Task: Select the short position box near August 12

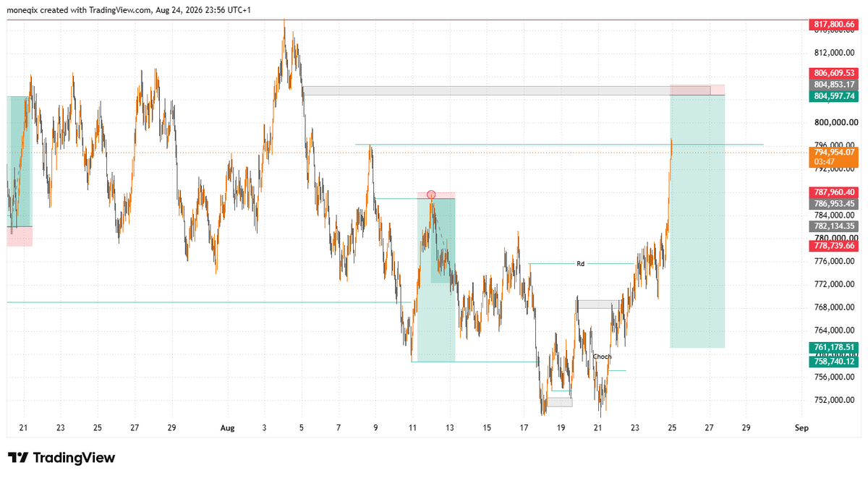Action: (x=436, y=278)
